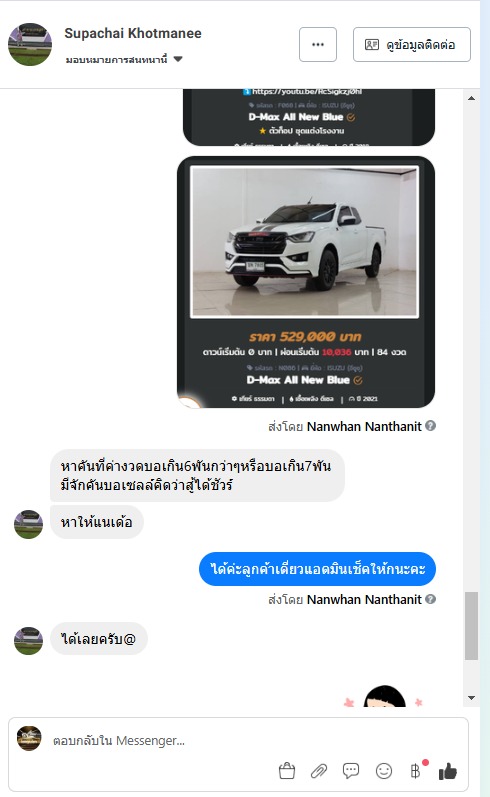Viewport: 490px width, 797px height.
Task: Click help icon beside first Nanwhan Nanthanit
Action: (x=431, y=425)
